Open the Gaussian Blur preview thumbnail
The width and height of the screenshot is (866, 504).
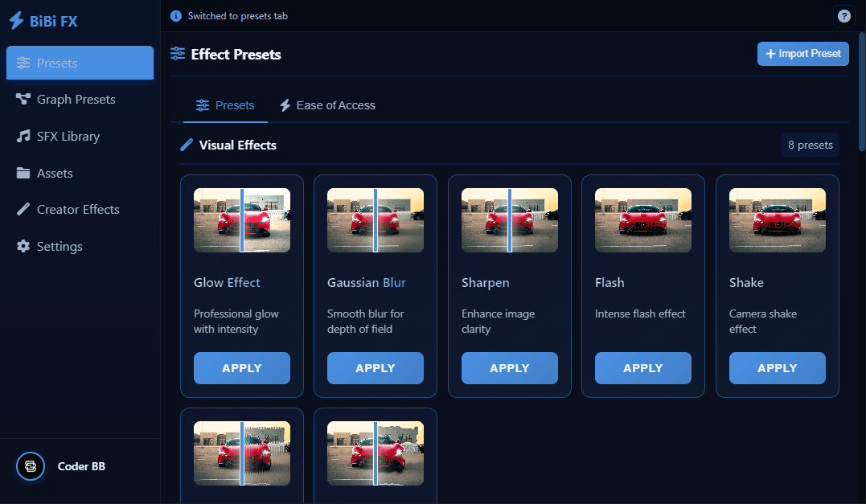(x=375, y=219)
